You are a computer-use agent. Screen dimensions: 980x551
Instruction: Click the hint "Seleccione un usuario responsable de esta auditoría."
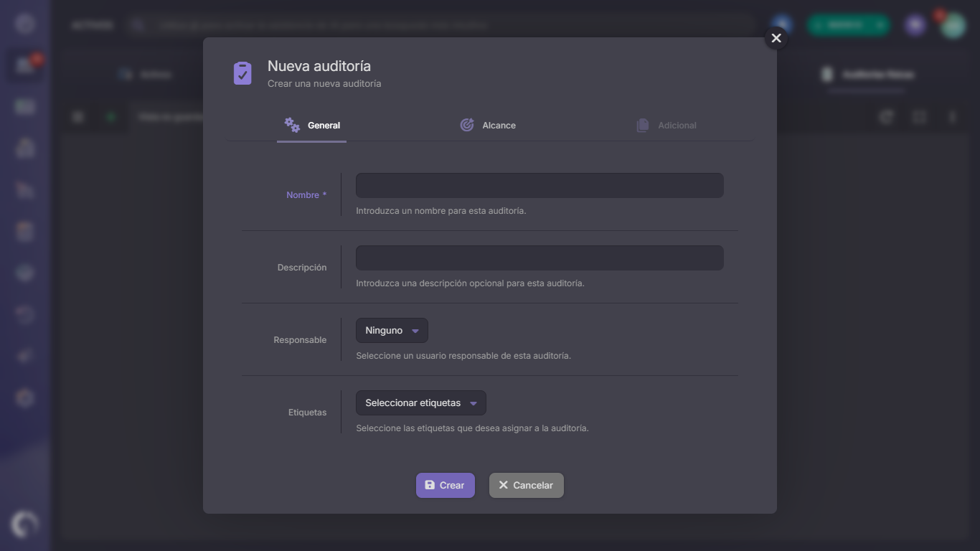click(x=463, y=356)
